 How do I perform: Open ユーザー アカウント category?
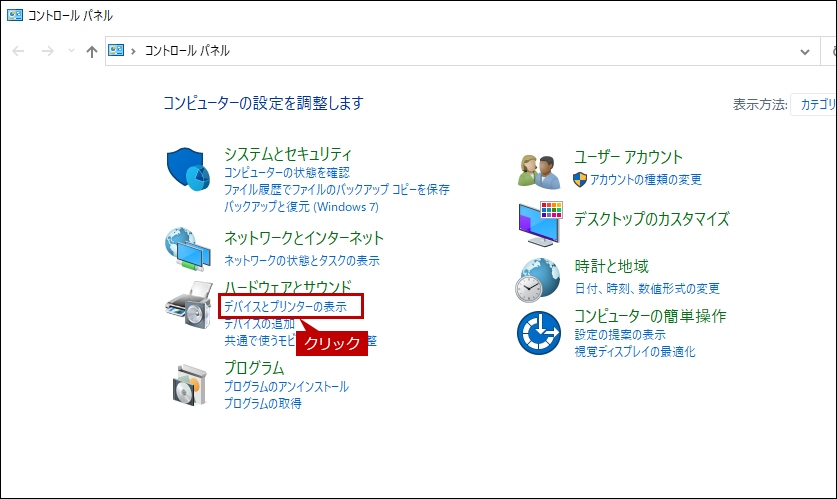628,157
